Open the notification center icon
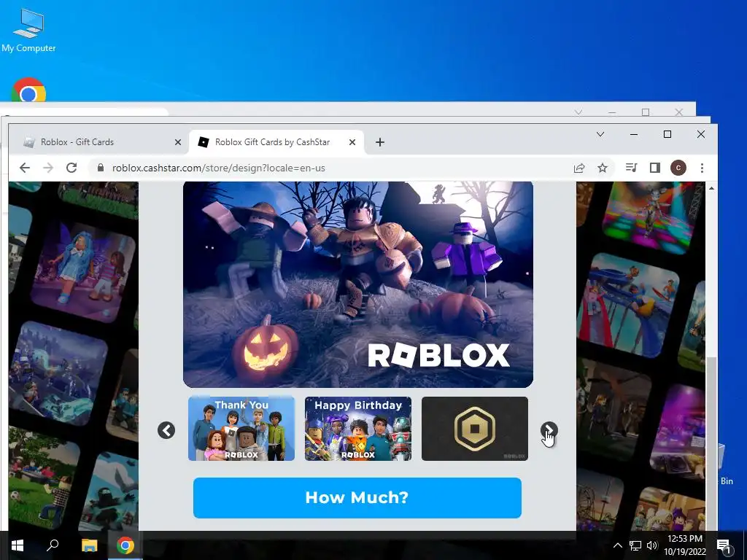This screenshot has height=560, width=747. point(723,545)
